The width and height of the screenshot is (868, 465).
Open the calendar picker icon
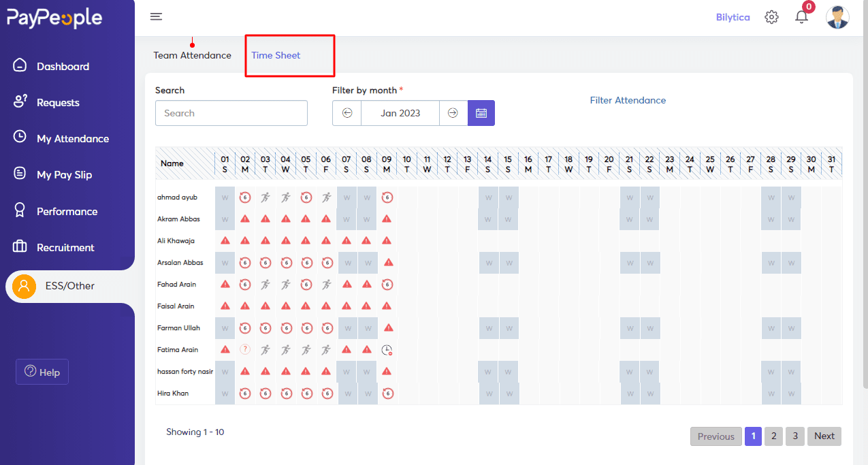tap(481, 113)
